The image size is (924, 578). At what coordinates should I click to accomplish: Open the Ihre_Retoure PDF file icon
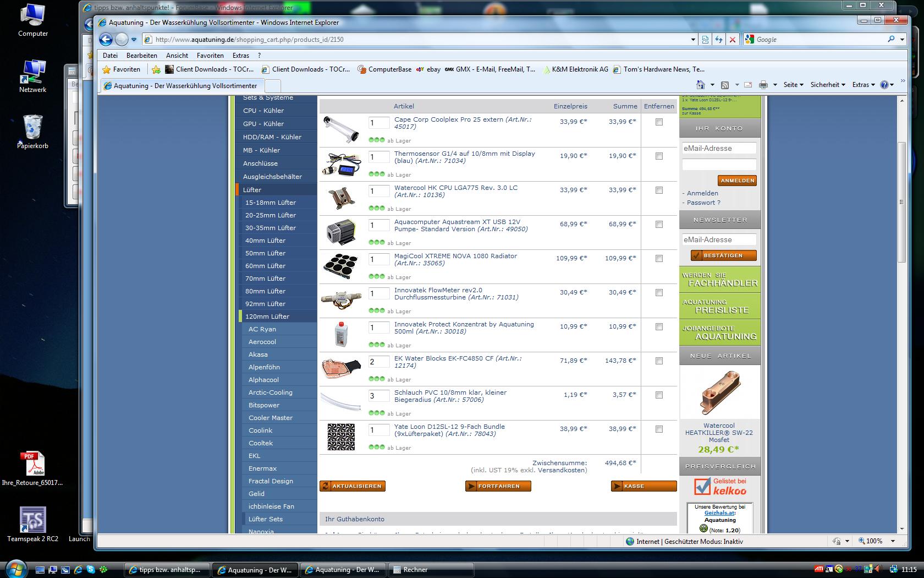(32, 468)
